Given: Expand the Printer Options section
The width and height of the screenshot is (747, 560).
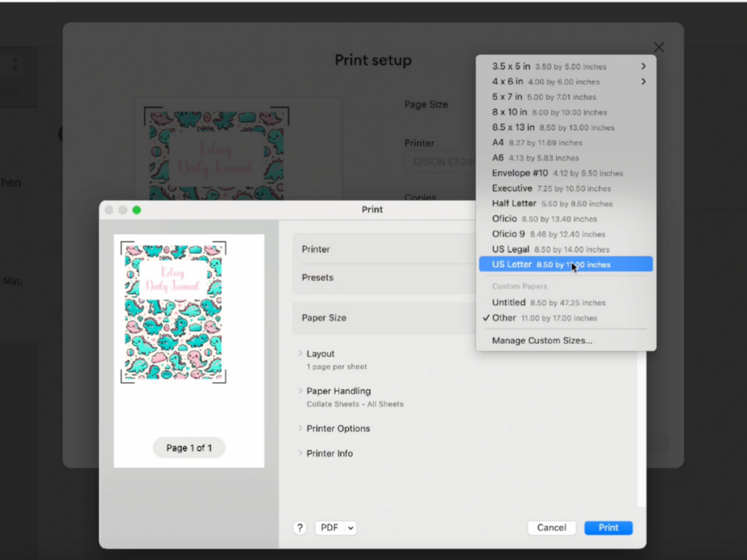Looking at the screenshot, I should (300, 428).
